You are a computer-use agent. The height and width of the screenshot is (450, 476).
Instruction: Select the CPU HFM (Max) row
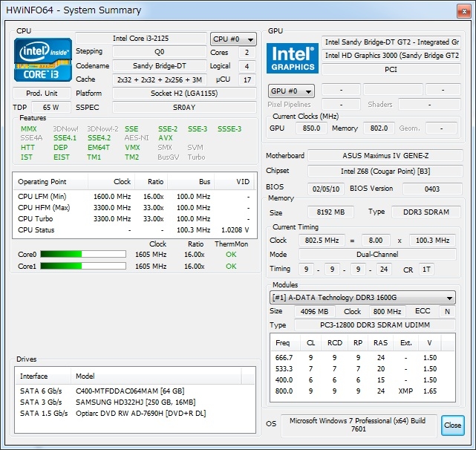(134, 208)
